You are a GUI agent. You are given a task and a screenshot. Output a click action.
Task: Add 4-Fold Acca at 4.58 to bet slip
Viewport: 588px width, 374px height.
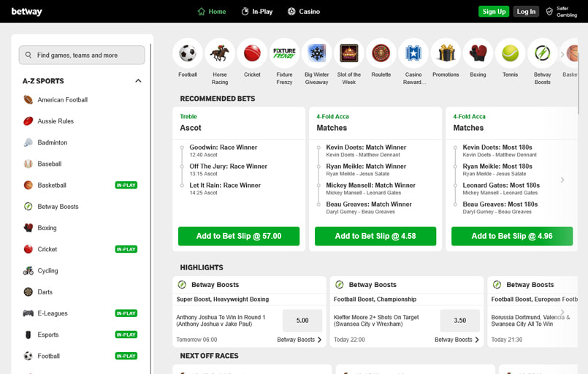point(375,237)
